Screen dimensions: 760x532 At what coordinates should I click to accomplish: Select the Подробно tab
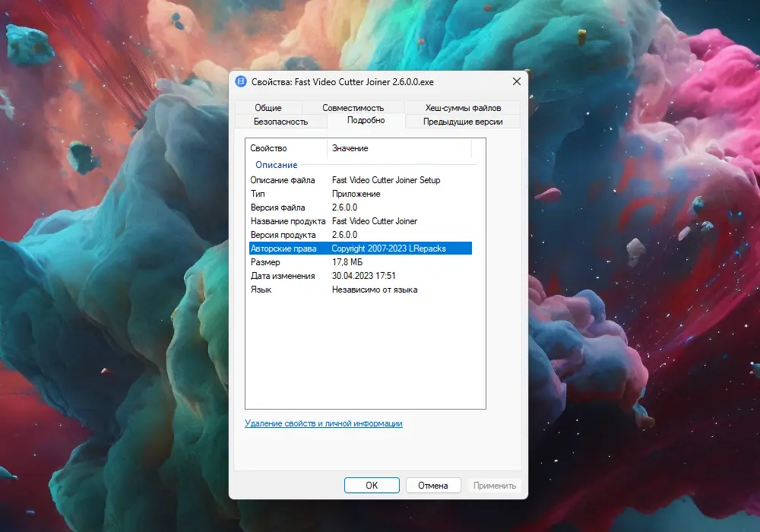367,121
